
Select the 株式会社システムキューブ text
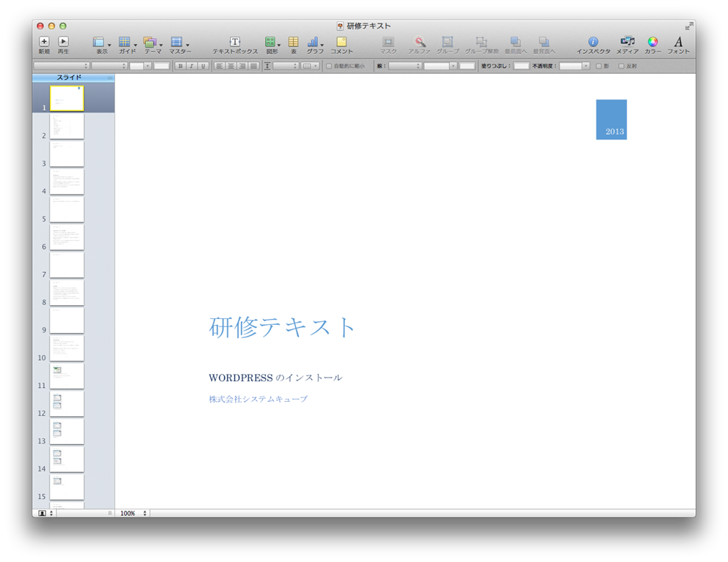pyautogui.click(x=258, y=399)
